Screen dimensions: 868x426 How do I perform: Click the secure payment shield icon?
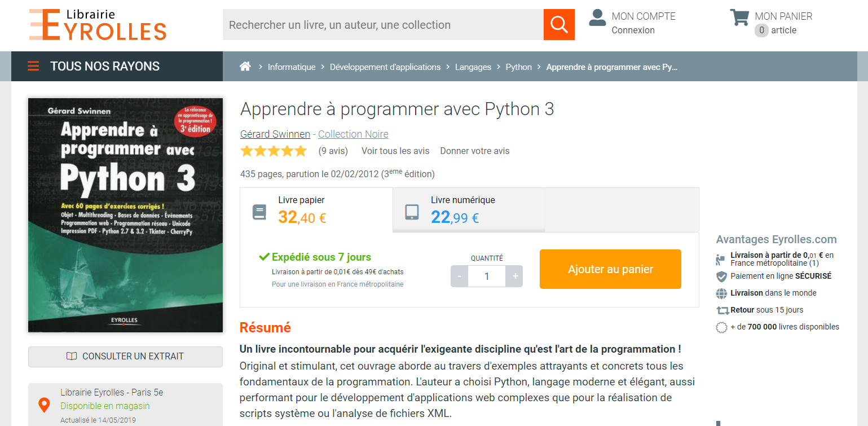click(x=721, y=276)
